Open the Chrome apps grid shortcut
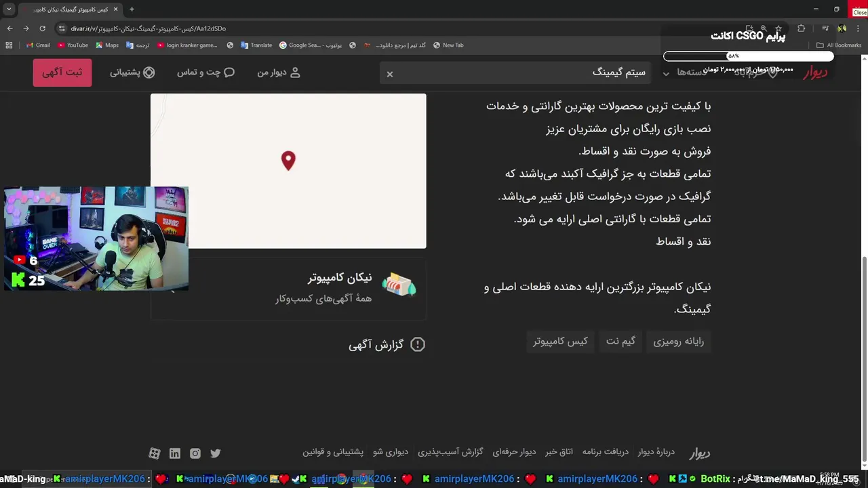Image resolution: width=868 pixels, height=488 pixels. click(x=9, y=45)
